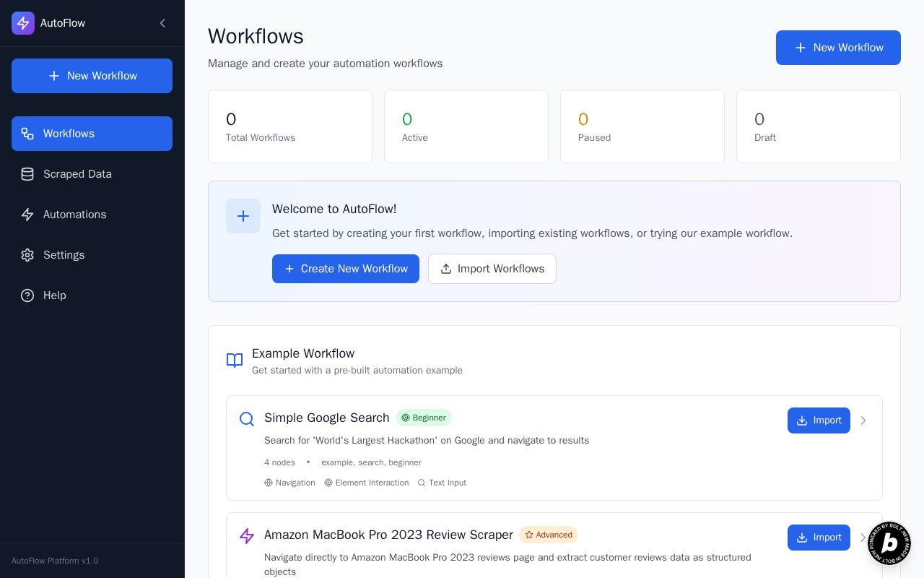Click the Workflows nodes icon in sidebar

27,134
